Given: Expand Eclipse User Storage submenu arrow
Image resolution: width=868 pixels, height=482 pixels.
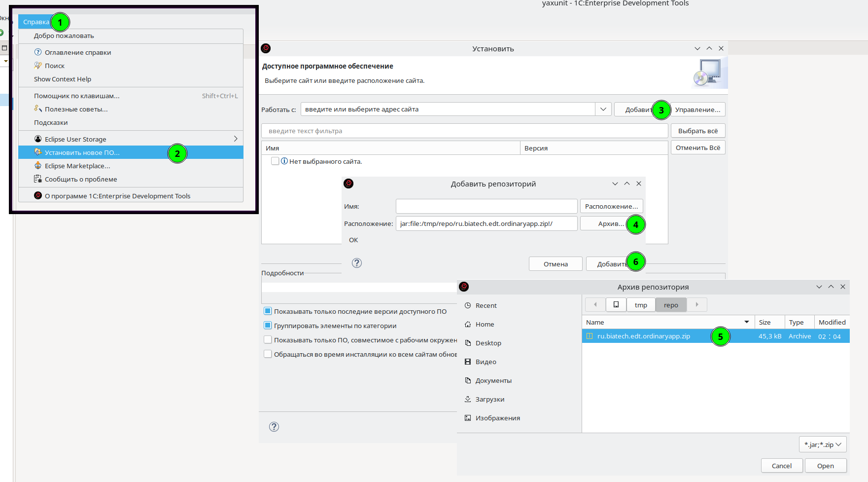Looking at the screenshot, I should click(236, 139).
